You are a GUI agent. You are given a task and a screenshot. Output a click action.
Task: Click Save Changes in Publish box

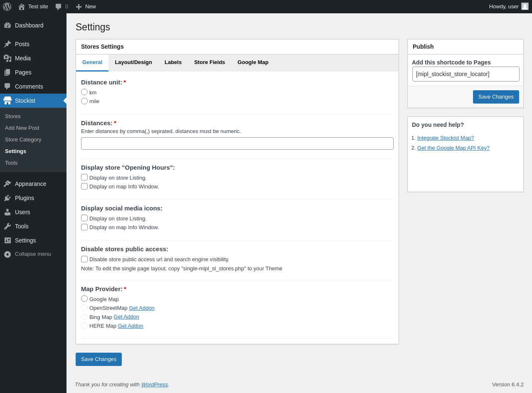(496, 97)
